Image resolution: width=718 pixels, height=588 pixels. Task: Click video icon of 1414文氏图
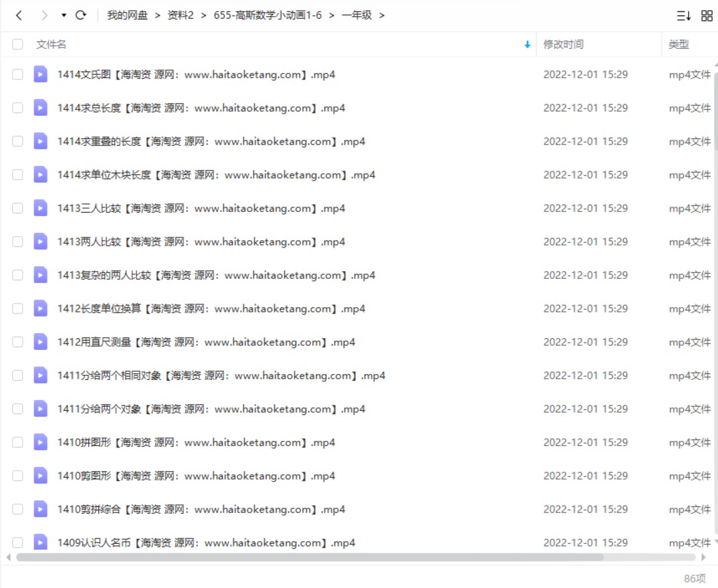pyautogui.click(x=40, y=74)
